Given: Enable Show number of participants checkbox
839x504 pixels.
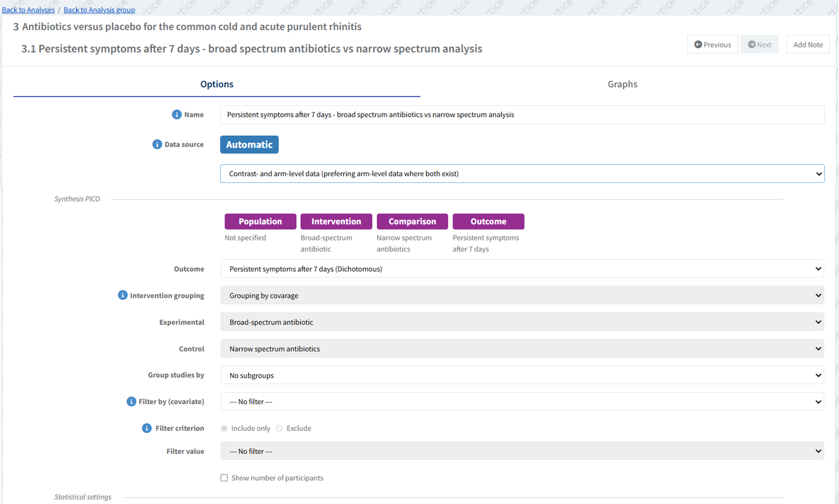Looking at the screenshot, I should click(224, 478).
